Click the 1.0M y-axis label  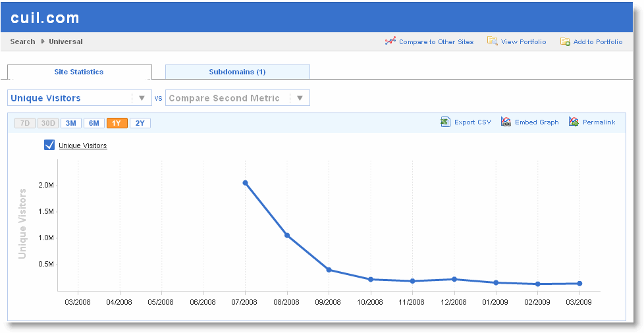[46, 238]
